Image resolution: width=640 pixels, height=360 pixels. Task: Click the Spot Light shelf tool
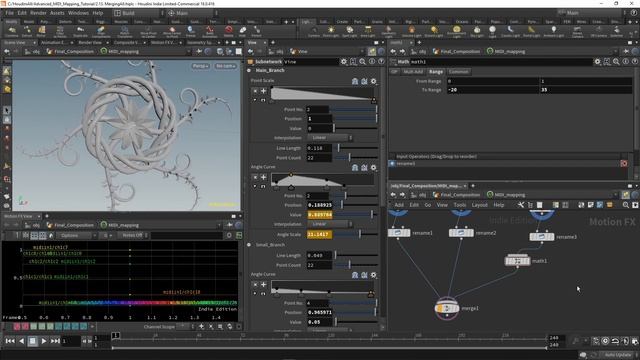(349, 32)
